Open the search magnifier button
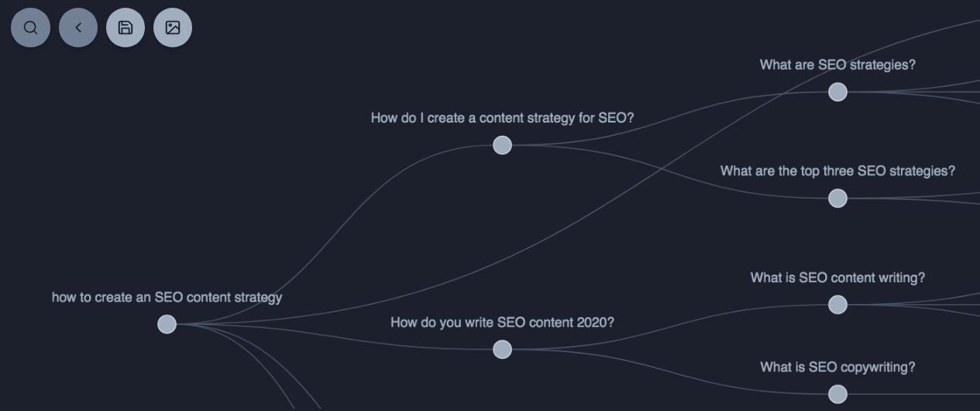This screenshot has width=980, height=411. 30,28
